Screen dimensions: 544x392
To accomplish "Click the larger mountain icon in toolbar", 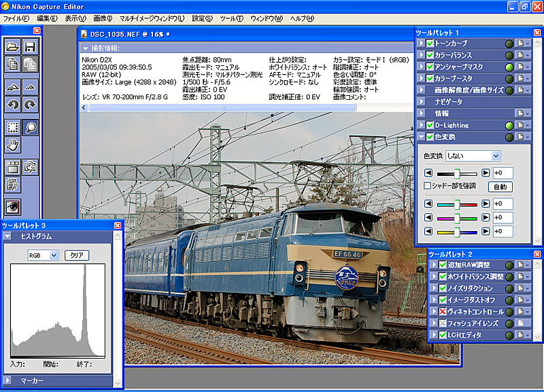I will 13,87.
